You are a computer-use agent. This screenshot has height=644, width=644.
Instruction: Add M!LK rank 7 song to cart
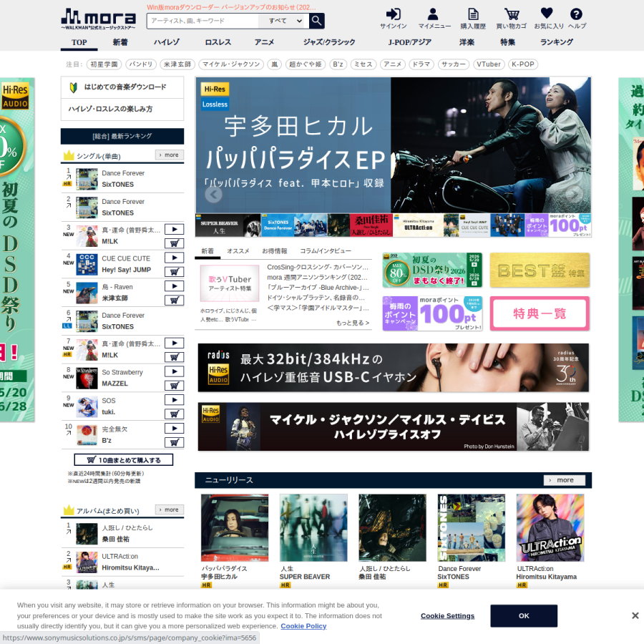pyautogui.click(x=174, y=357)
